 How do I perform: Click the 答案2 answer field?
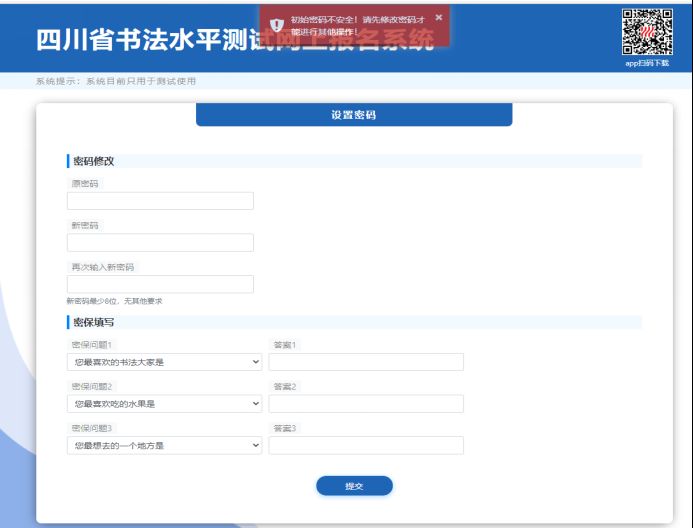pos(366,403)
